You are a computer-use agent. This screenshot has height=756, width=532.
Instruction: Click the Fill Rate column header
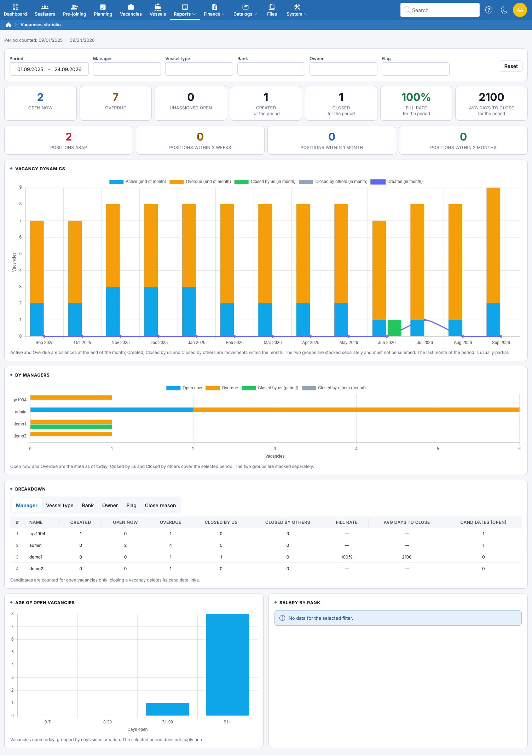tap(347, 522)
